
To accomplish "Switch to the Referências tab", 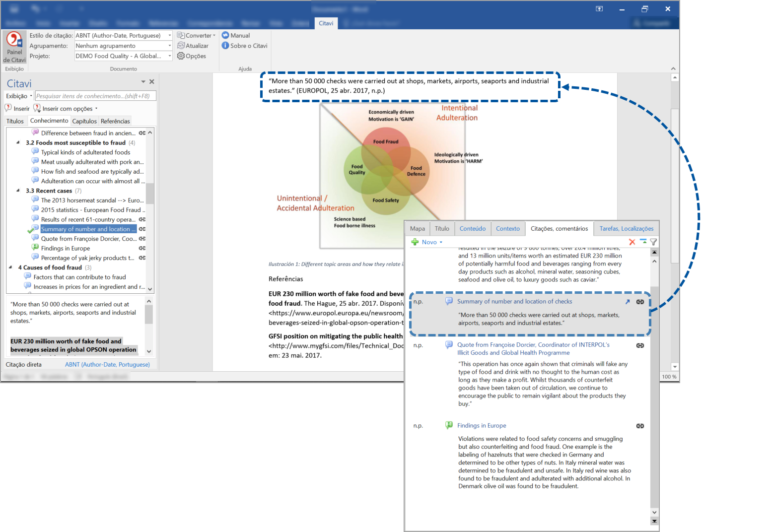I will tap(115, 121).
